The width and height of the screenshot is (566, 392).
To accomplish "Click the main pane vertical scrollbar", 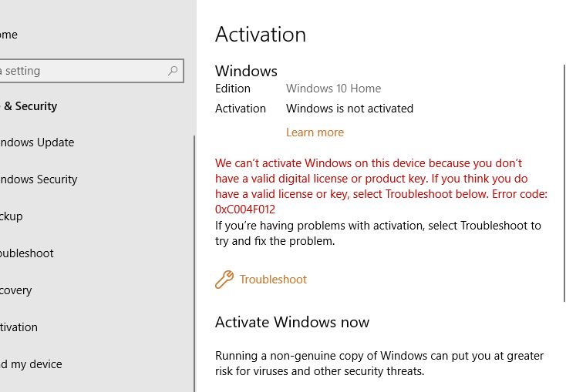I will (564, 183).
